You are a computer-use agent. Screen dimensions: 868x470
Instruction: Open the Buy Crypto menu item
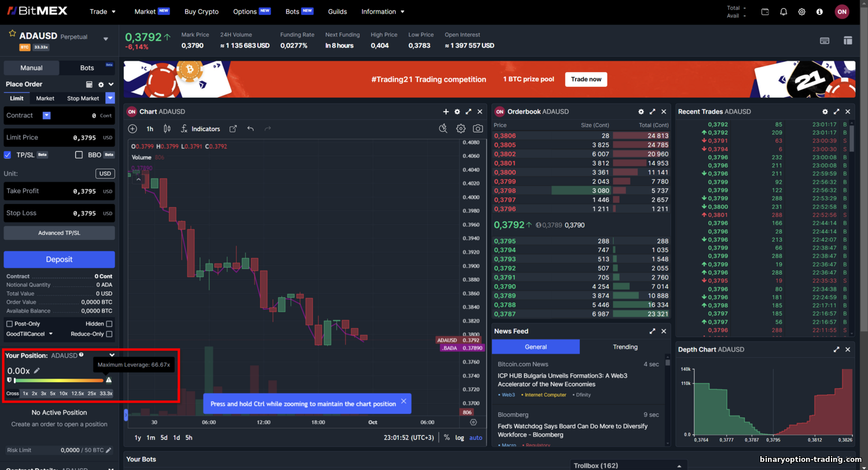[x=201, y=12]
